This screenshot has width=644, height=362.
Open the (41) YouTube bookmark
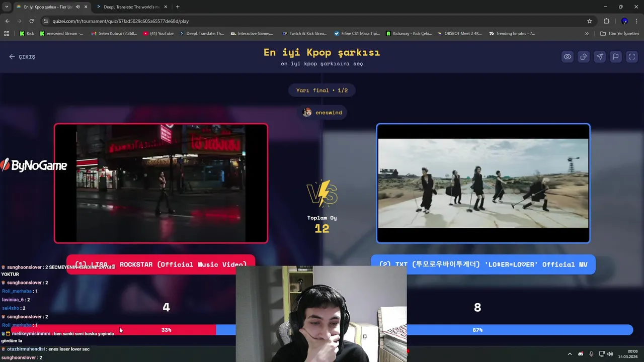coord(158,34)
